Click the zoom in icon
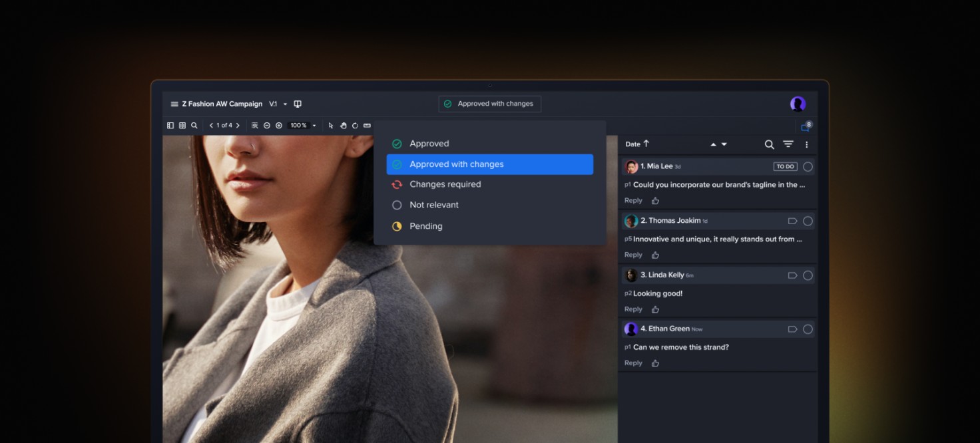This screenshot has height=443, width=980. tap(279, 125)
